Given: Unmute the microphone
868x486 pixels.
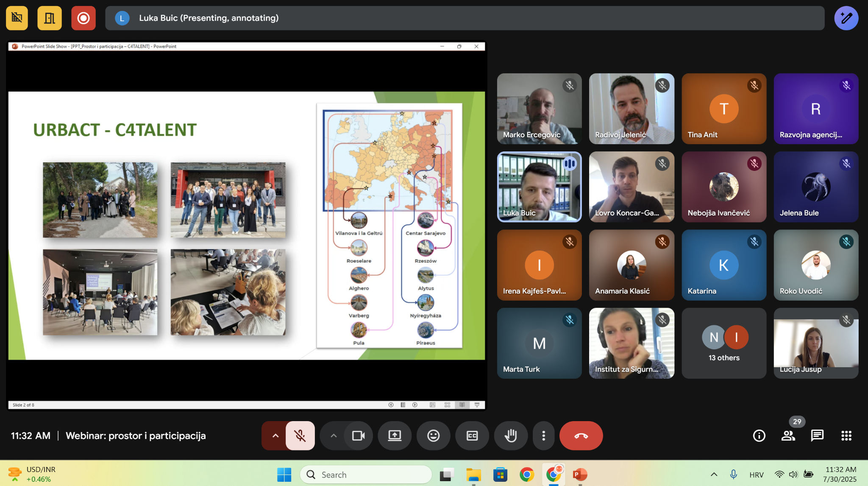Looking at the screenshot, I should tap(300, 436).
